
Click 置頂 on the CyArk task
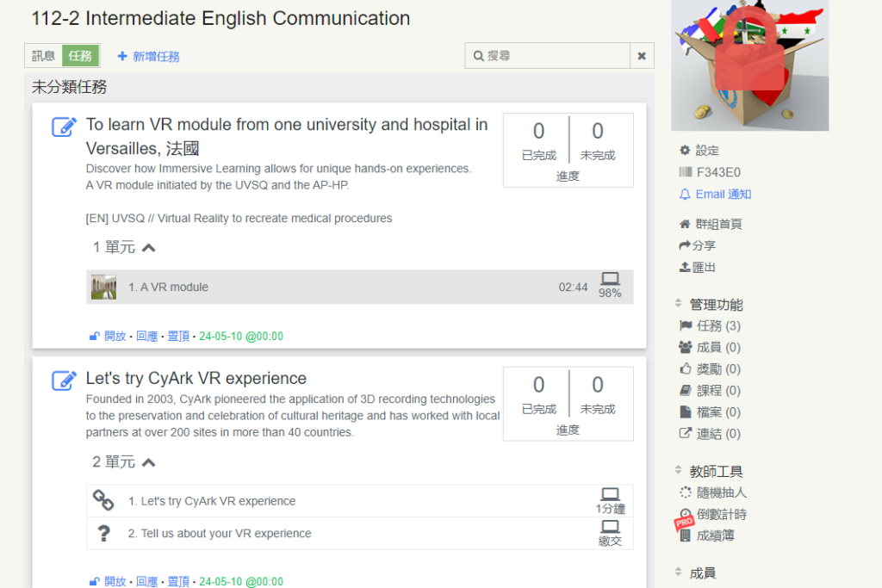(178, 581)
